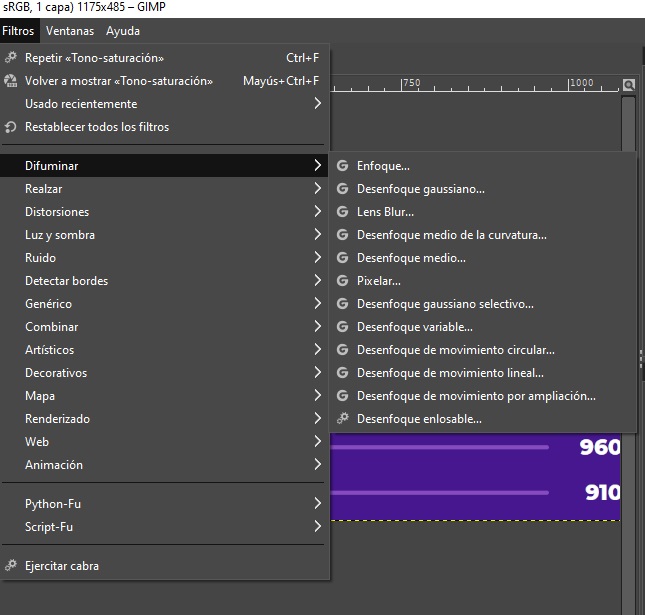Image resolution: width=645 pixels, height=615 pixels.
Task: Open the Ventanas menu
Action: pos(70,31)
